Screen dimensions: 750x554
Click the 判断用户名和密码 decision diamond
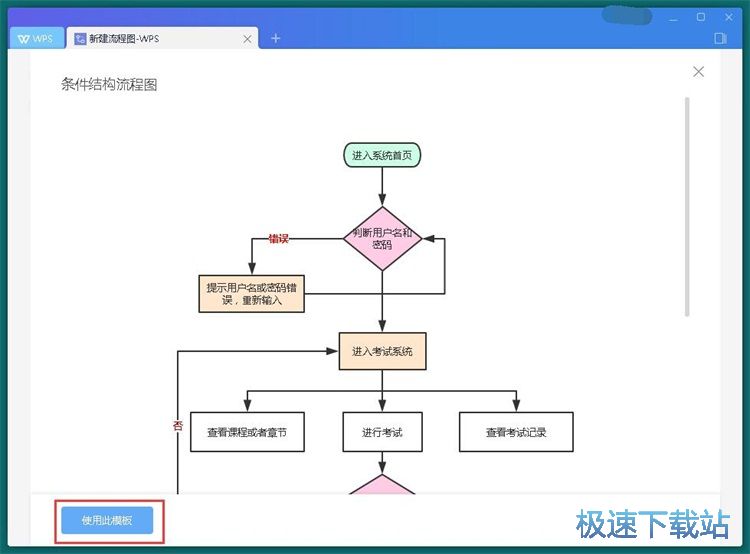coord(382,239)
